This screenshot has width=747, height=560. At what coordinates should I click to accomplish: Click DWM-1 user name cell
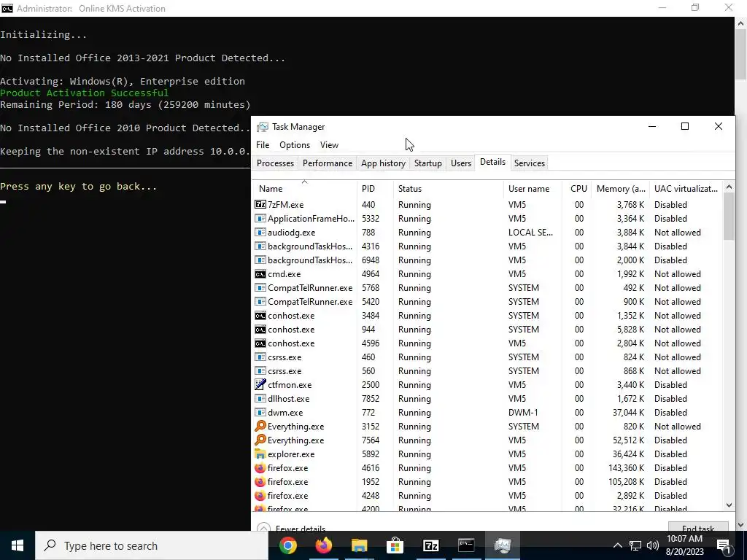pos(525,413)
